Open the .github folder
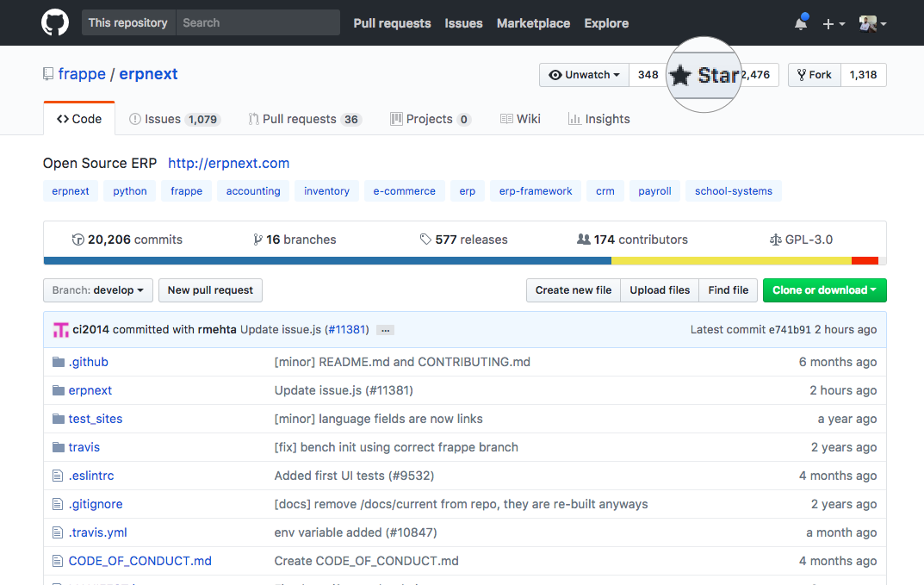Screen dimensions: 924x585 [89, 362]
